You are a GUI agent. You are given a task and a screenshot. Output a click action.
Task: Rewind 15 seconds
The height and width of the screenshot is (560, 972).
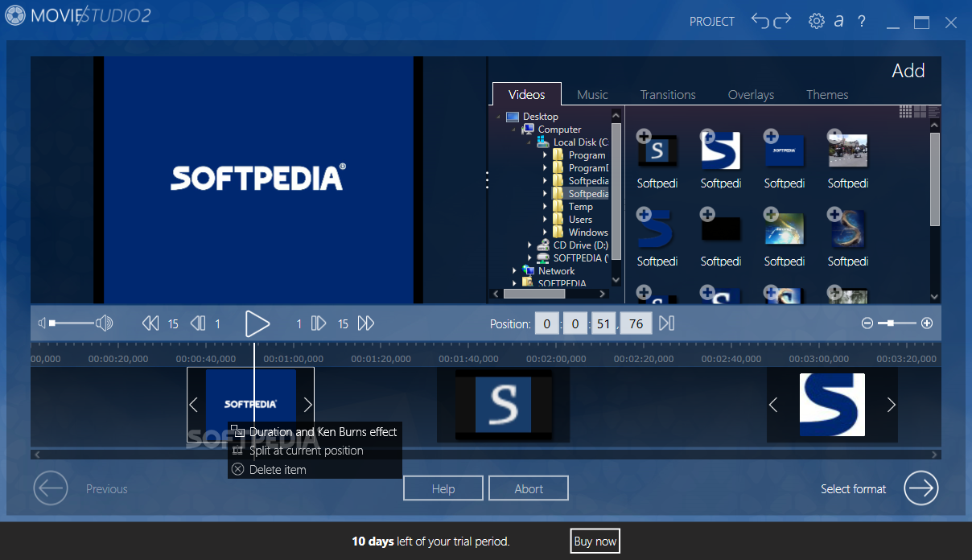(x=150, y=323)
